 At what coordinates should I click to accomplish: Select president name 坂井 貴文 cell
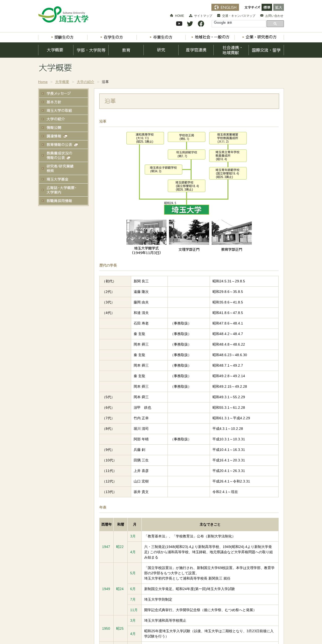coord(149,492)
